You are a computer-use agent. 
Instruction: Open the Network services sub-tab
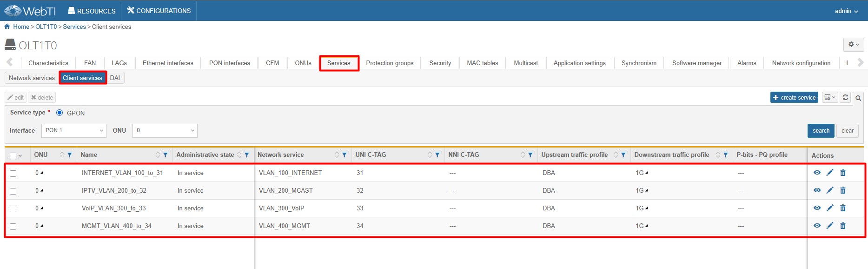point(32,78)
